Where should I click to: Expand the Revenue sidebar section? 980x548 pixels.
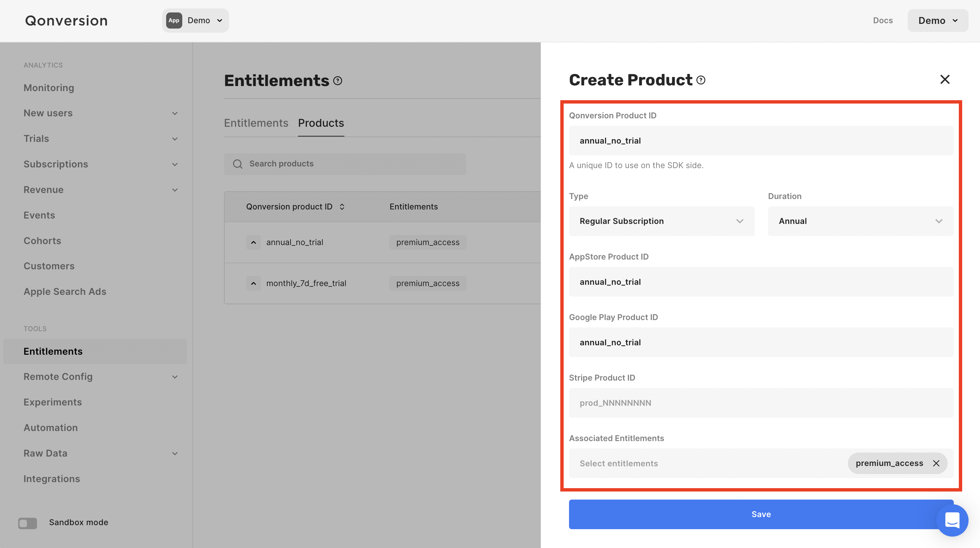(175, 190)
